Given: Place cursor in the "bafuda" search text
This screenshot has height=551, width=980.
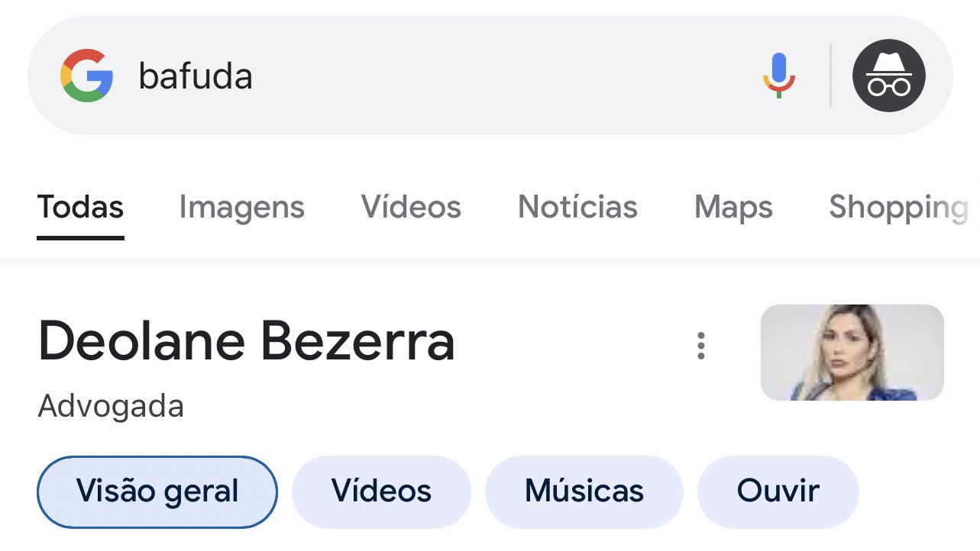Looking at the screenshot, I should point(196,76).
